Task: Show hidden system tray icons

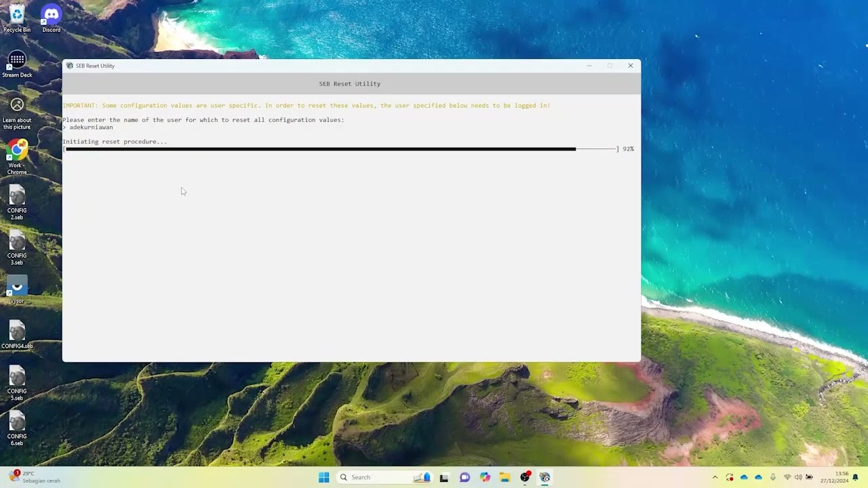Action: click(x=715, y=477)
